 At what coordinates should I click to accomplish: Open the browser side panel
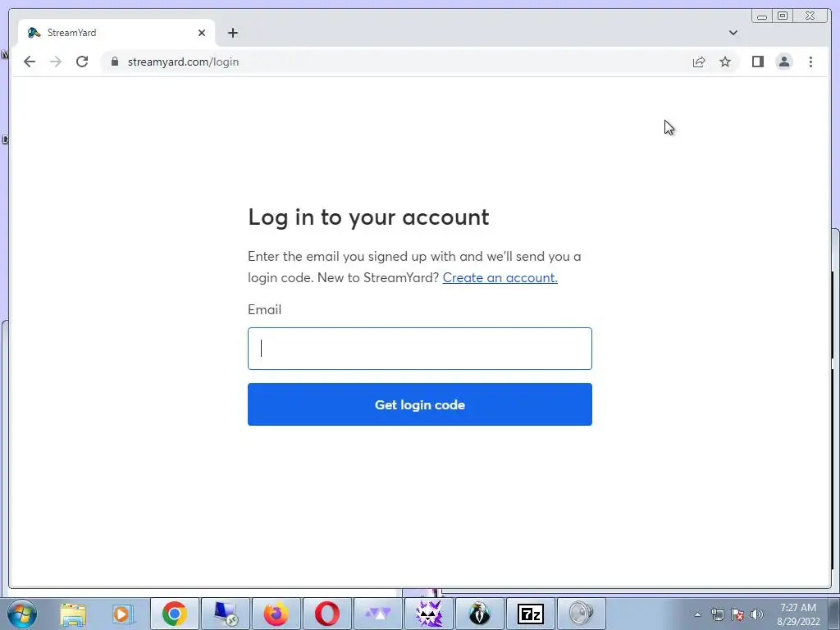pos(757,62)
